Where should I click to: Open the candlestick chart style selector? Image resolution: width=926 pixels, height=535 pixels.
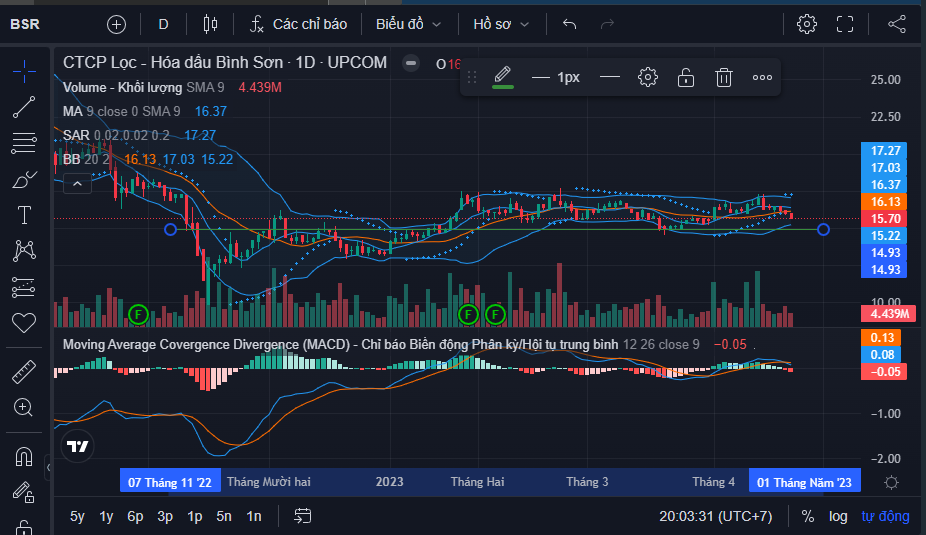click(210, 24)
